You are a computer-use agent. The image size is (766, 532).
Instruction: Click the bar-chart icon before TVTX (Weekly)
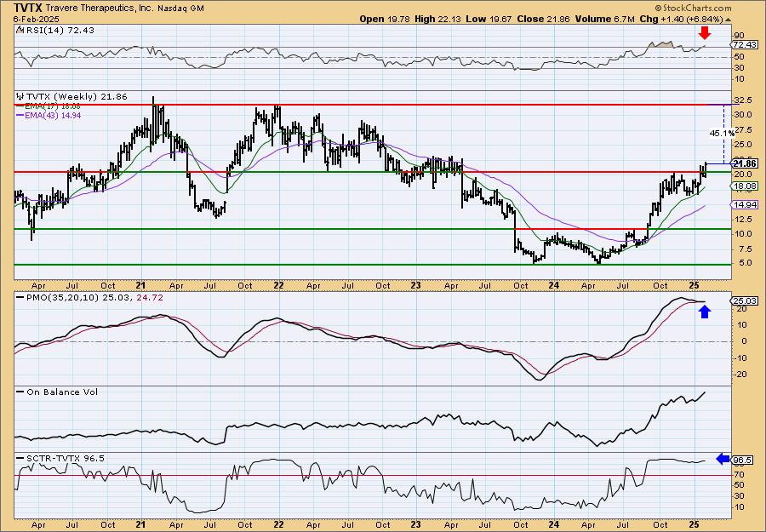click(20, 97)
